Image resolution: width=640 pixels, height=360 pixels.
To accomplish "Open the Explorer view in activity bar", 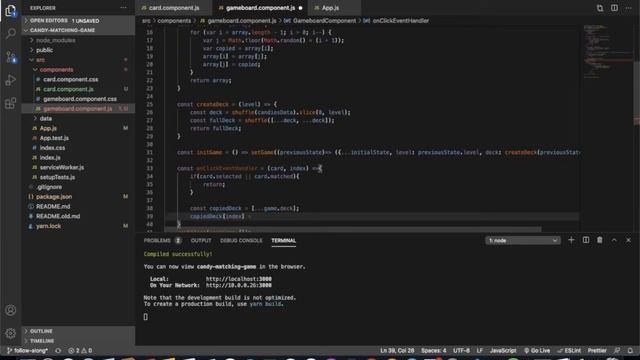I will [11, 11].
